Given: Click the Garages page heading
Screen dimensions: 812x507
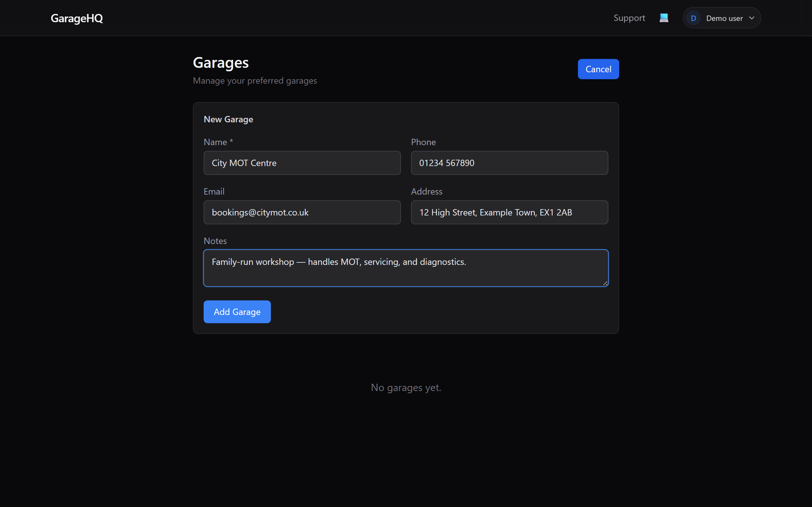Looking at the screenshot, I should pyautogui.click(x=221, y=62).
